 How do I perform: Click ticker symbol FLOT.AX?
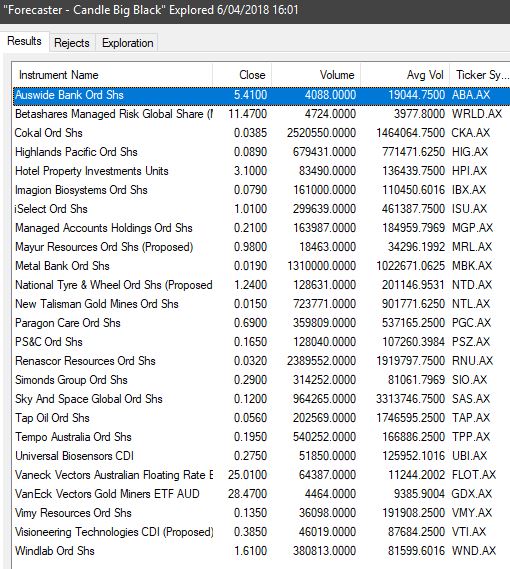(474, 475)
